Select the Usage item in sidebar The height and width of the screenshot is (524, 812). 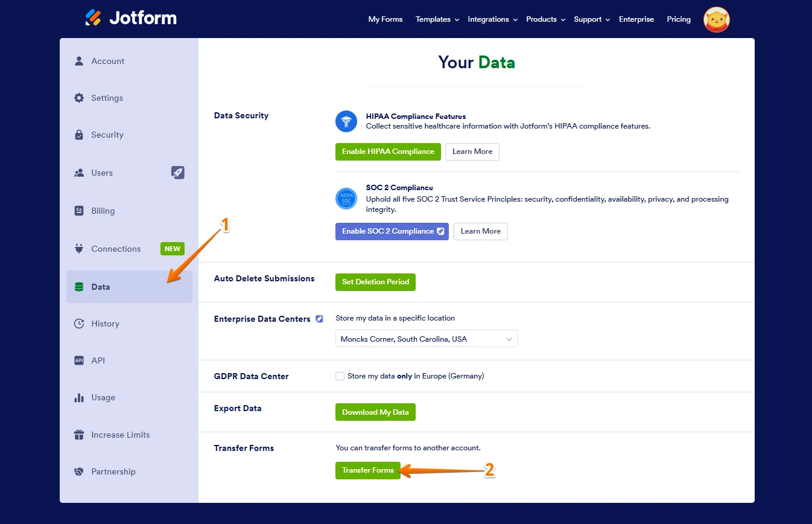point(103,398)
